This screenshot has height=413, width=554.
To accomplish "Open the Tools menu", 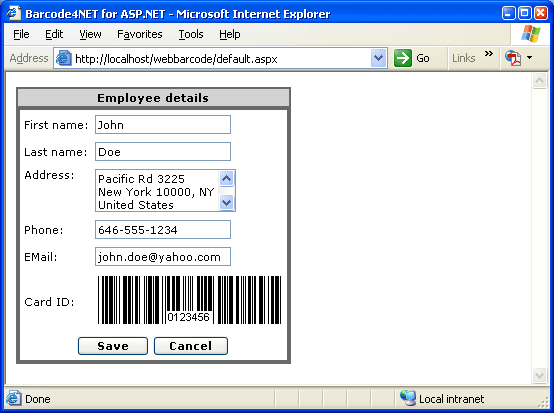I will (x=191, y=34).
